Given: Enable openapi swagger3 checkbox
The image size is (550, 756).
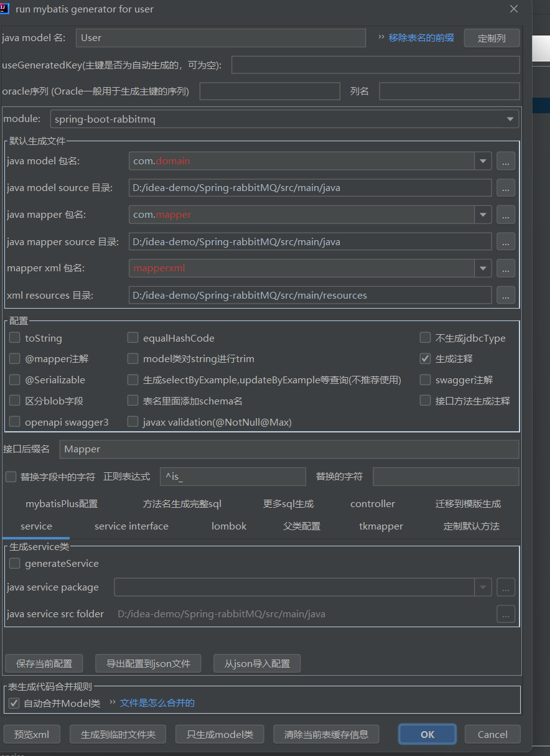Looking at the screenshot, I should pos(15,422).
